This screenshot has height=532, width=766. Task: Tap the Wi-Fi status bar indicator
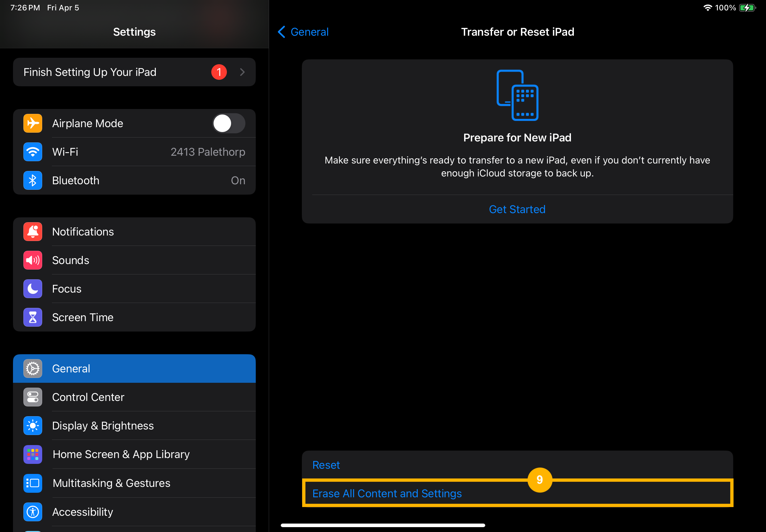point(707,8)
